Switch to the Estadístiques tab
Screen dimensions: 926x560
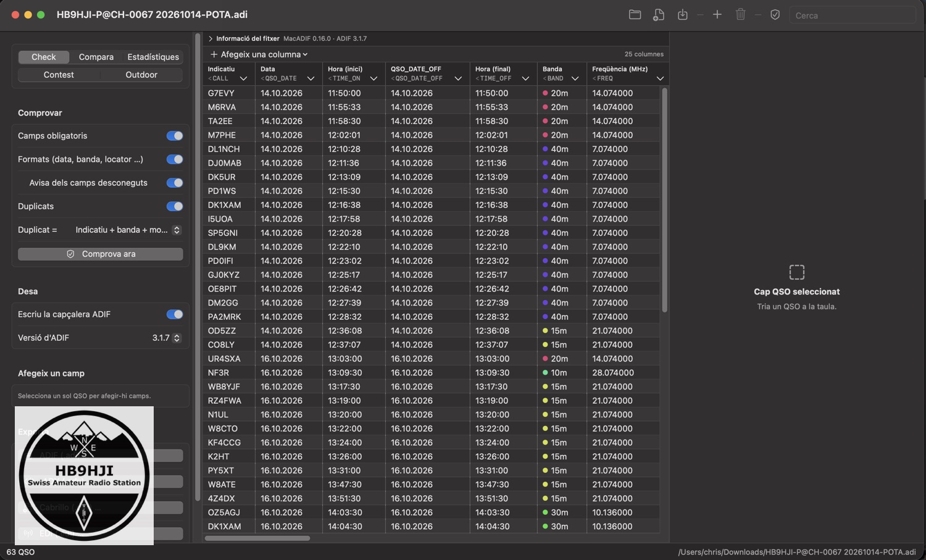click(153, 57)
